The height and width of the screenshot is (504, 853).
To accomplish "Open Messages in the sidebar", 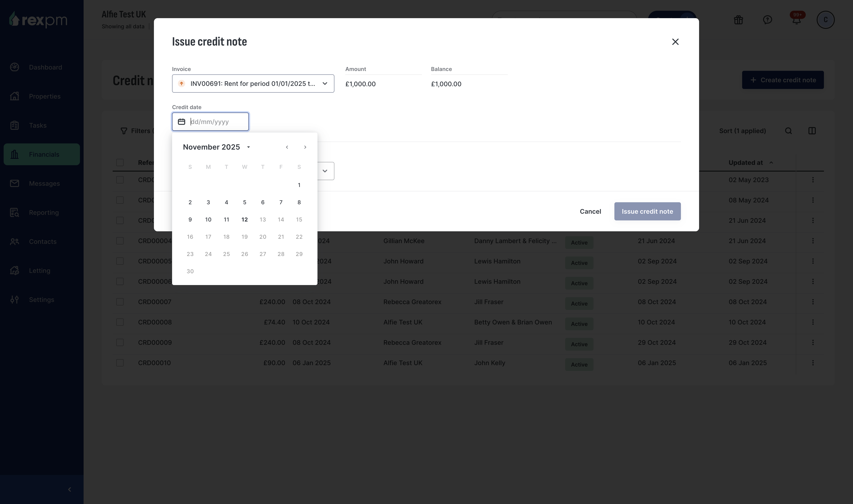I will (x=42, y=183).
